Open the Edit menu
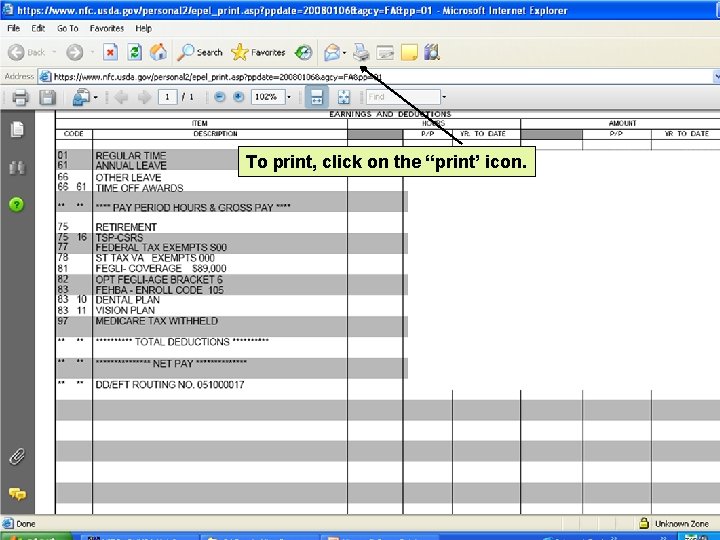 click(x=38, y=28)
